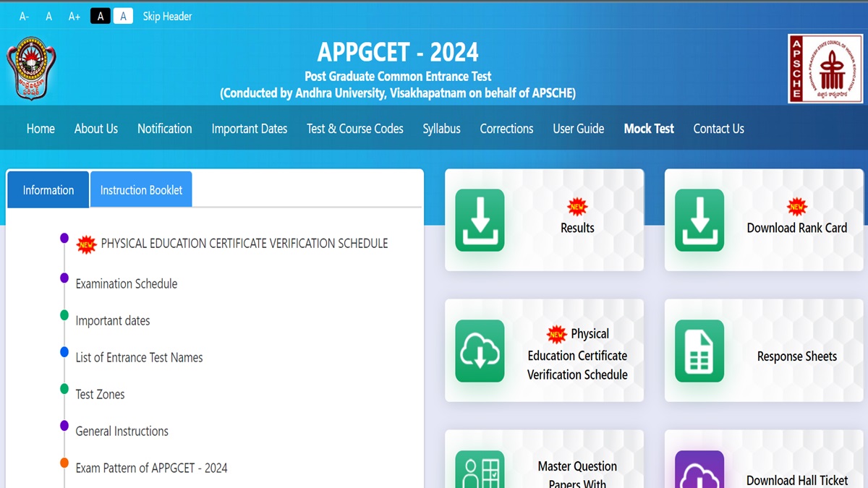868x488 pixels.
Task: Click the Post Graduate Common Entrance Test subtitle
Action: pos(398,76)
